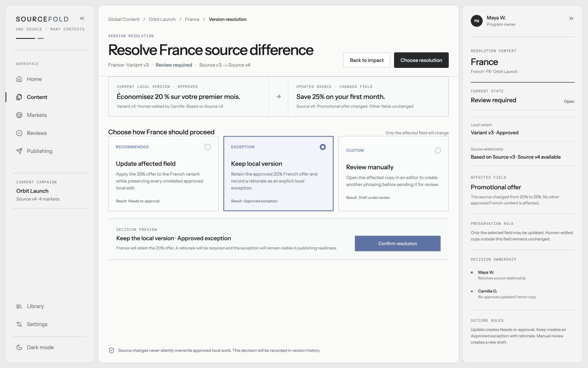Click the SOURCEFOLD logo

coord(42,19)
